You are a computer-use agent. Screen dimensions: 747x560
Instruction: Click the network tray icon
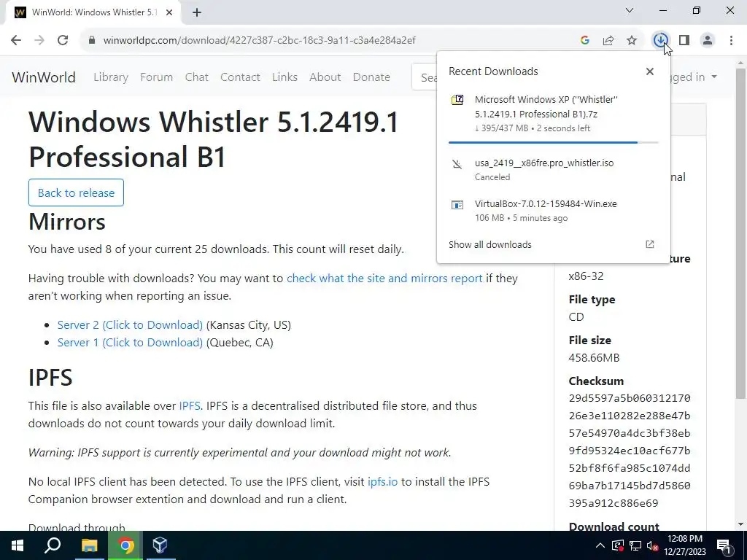click(x=635, y=545)
